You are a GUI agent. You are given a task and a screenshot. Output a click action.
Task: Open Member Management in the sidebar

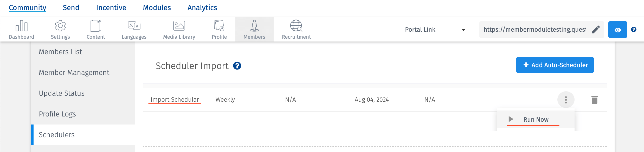pyautogui.click(x=74, y=72)
